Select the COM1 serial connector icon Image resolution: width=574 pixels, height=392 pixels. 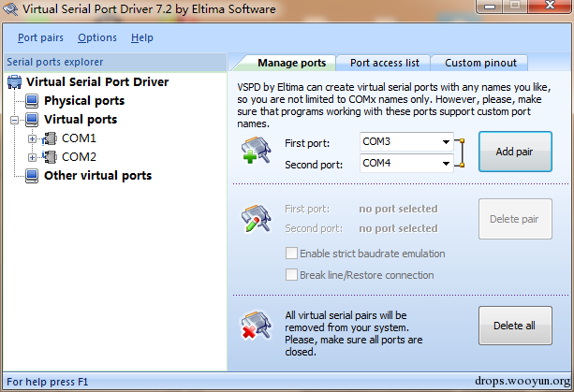click(50, 138)
